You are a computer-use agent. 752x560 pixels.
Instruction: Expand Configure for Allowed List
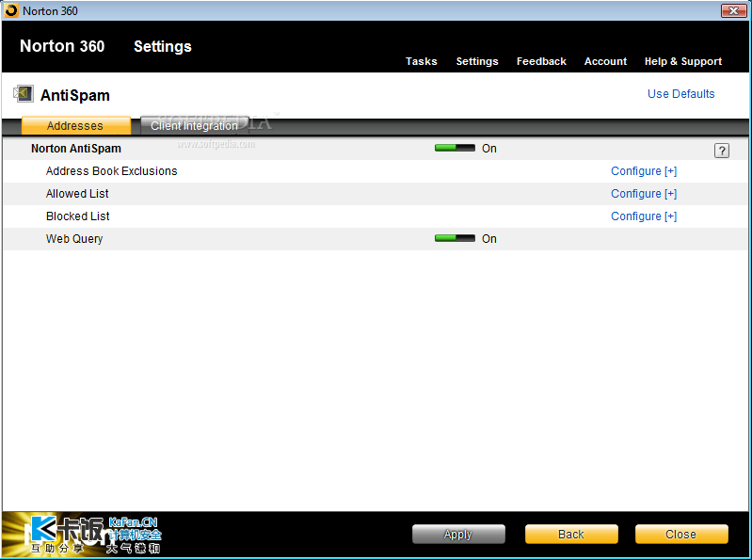(644, 194)
